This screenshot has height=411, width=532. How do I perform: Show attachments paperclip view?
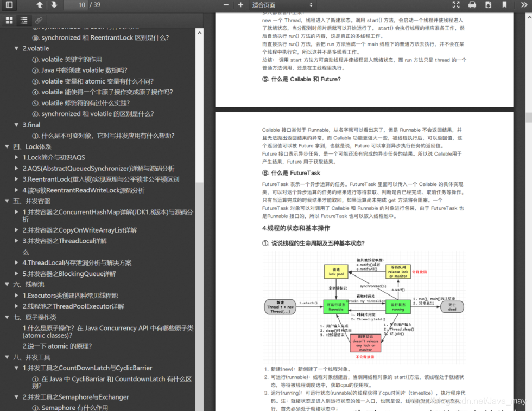pos(39,20)
